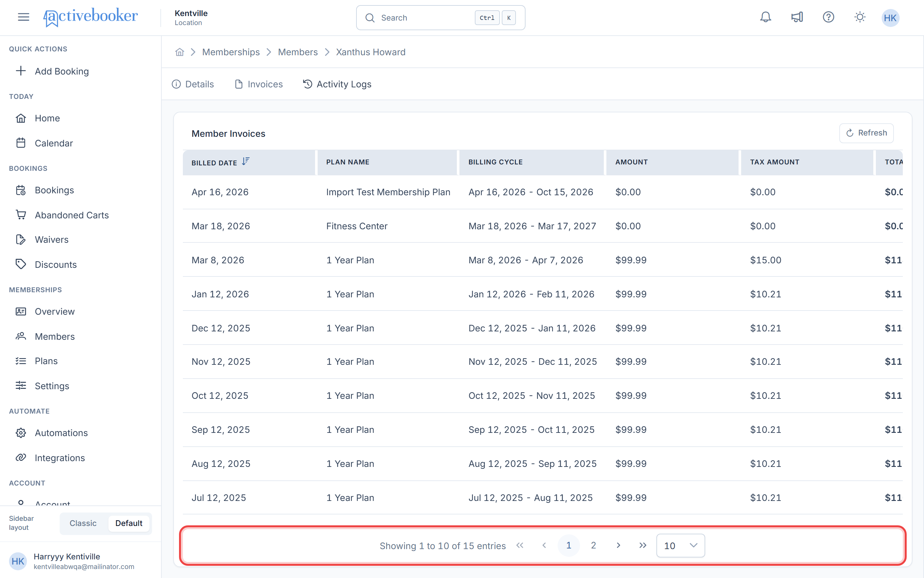
Task: Click "Import Test Membership Plan" cell
Action: 388,192
